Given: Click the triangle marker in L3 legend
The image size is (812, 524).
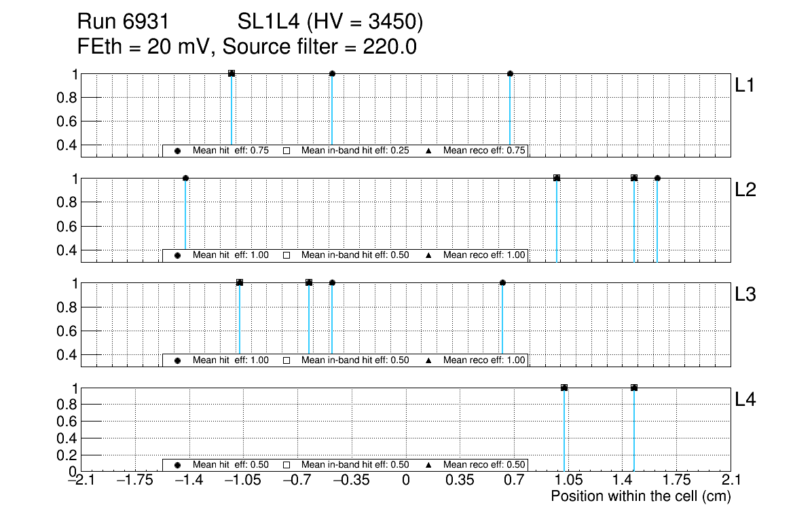Looking at the screenshot, I should (428, 360).
